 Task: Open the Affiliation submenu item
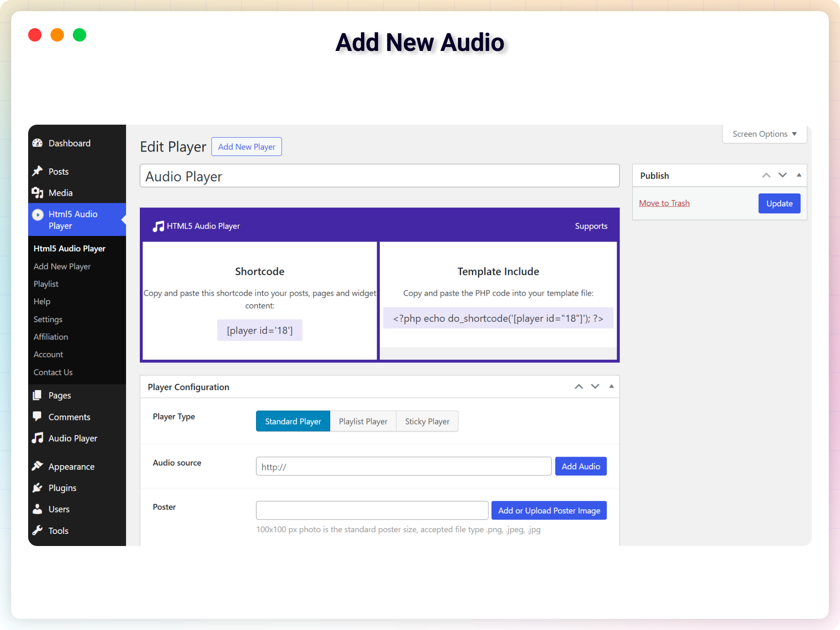51,337
